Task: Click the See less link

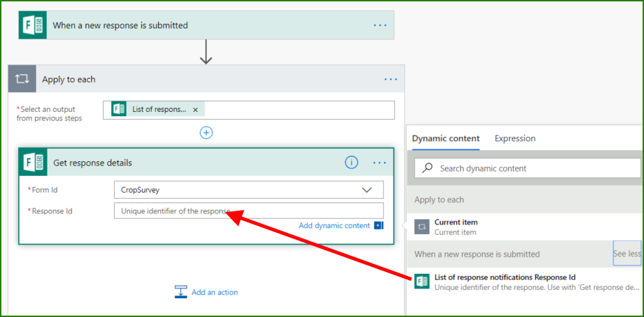Action: coord(627,254)
